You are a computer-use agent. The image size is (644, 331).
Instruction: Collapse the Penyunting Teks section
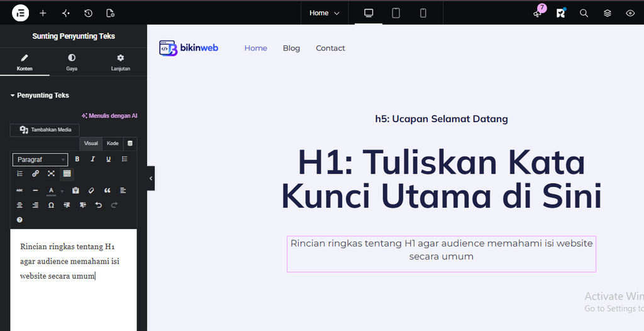click(x=40, y=96)
